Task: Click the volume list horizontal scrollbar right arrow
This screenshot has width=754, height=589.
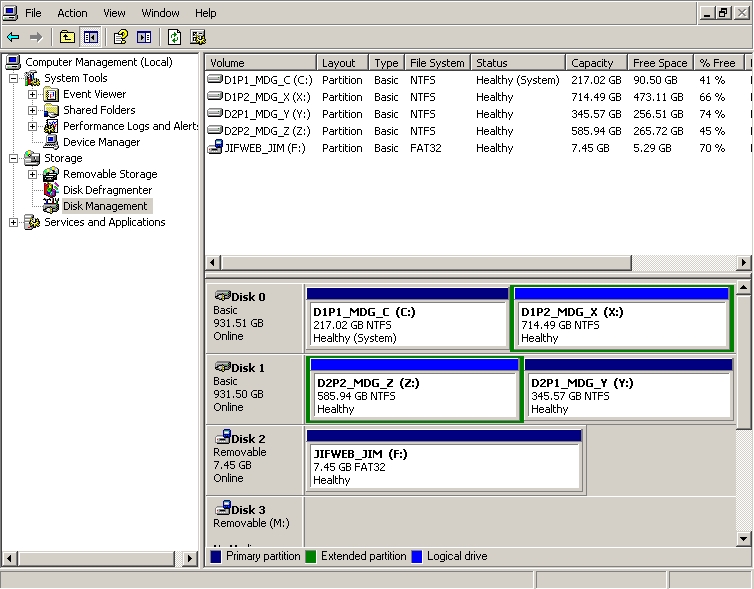Action: tap(743, 263)
